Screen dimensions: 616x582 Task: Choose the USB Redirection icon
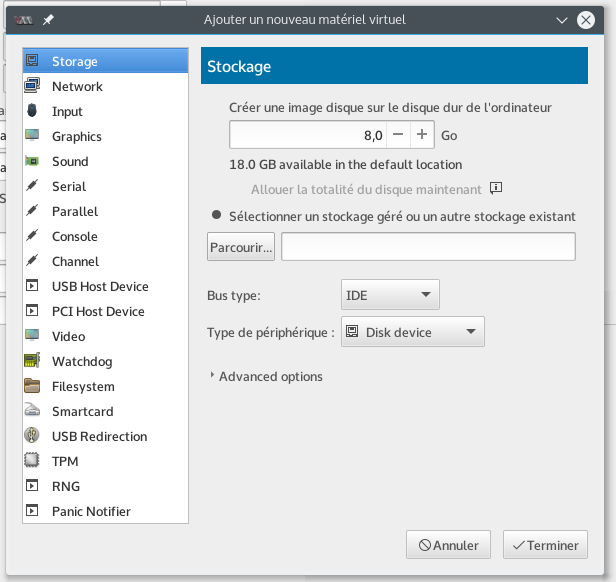[x=32, y=435]
